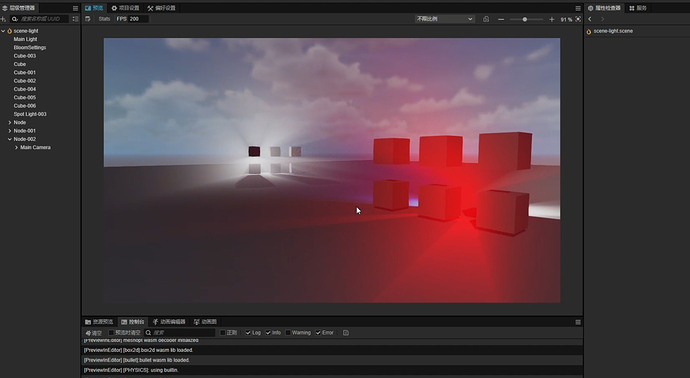Enable the regex checkbox
Image resolution: width=690 pixels, height=378 pixels.
223,333
